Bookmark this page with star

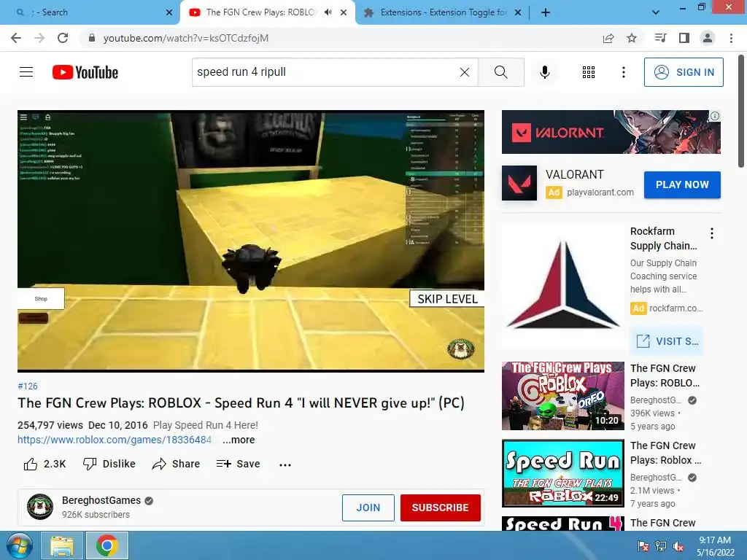click(x=632, y=38)
